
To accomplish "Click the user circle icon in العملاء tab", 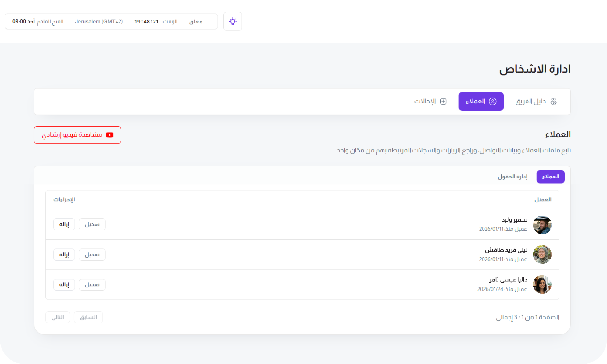I will point(493,102).
